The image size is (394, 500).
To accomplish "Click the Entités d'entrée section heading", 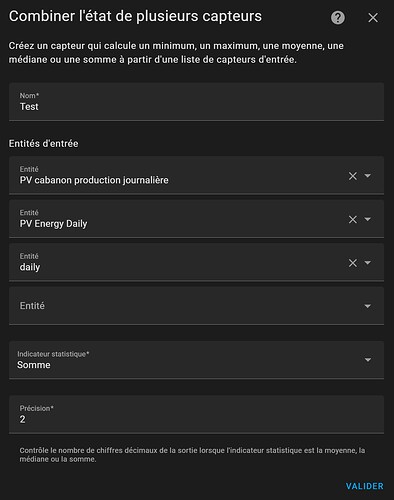I will click(x=44, y=144).
